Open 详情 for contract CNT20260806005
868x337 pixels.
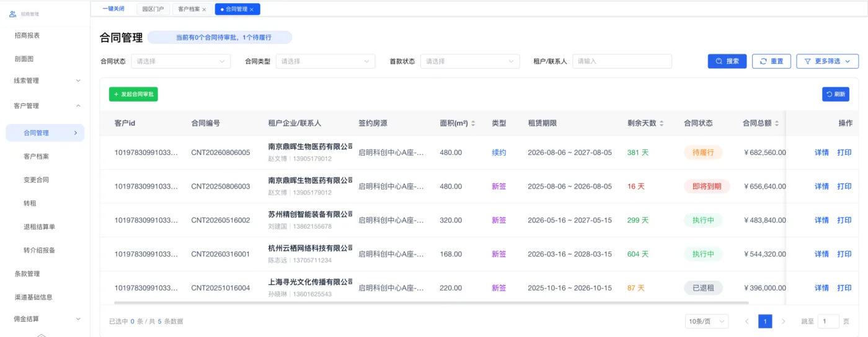tap(821, 152)
